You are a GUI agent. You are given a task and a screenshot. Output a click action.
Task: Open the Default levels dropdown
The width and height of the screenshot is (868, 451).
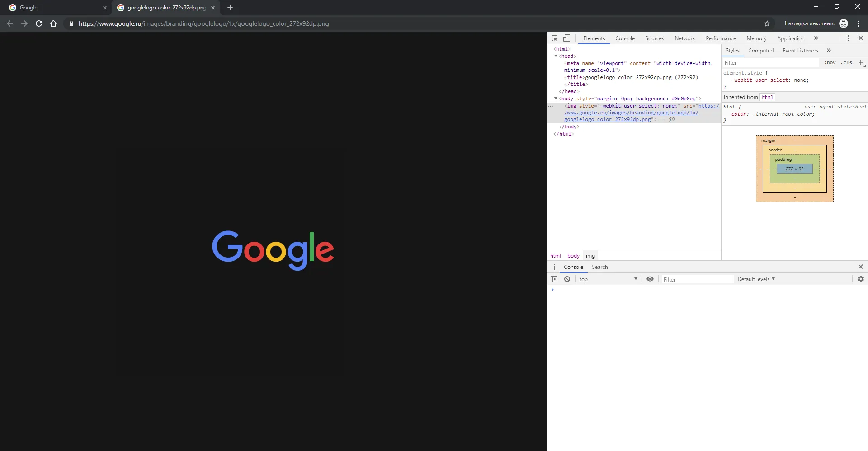pyautogui.click(x=756, y=279)
